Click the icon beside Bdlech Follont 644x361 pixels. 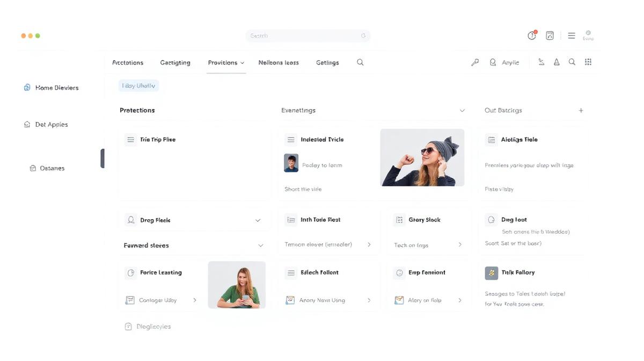290,273
